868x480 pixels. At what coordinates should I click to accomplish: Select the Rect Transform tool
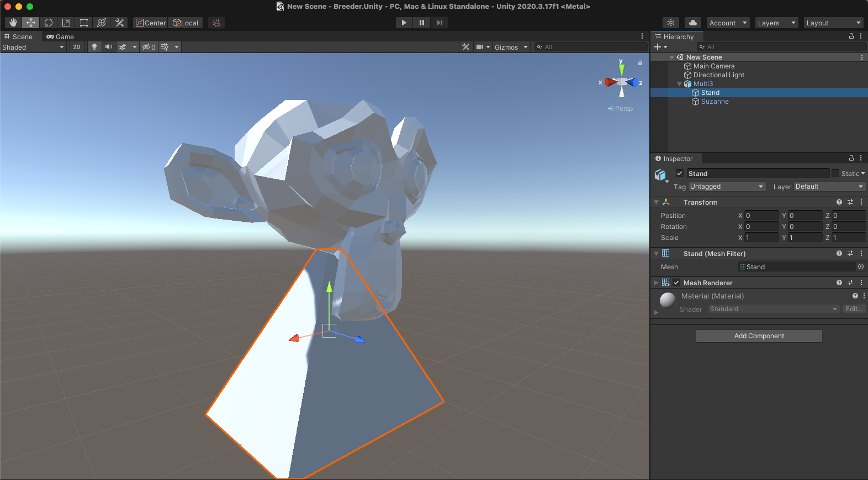click(84, 23)
